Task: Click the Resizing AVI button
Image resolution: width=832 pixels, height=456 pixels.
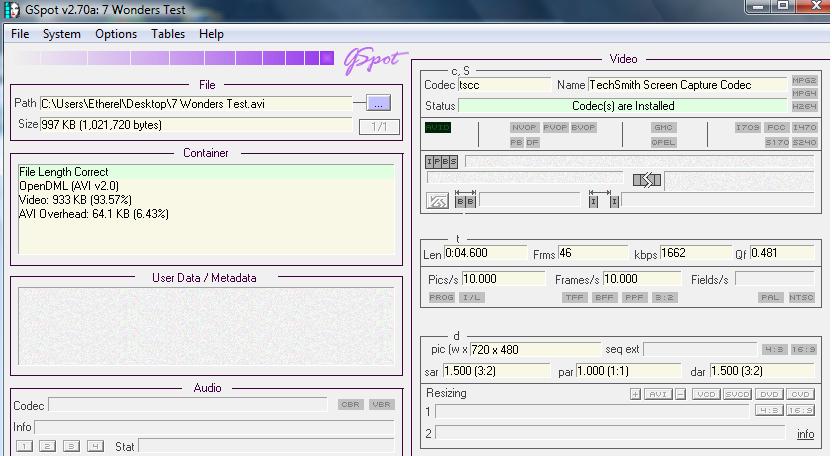Action: coord(658,394)
